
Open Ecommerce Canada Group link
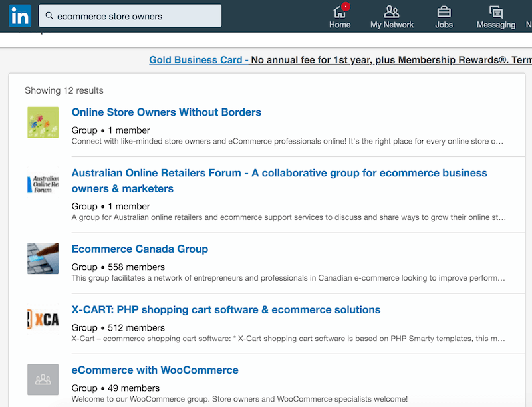coord(140,249)
